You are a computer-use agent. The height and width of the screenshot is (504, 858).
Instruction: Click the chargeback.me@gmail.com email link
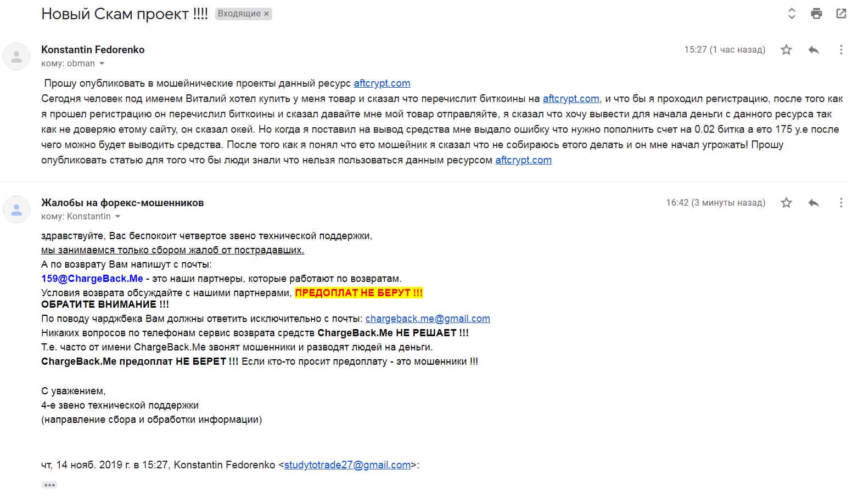428,319
